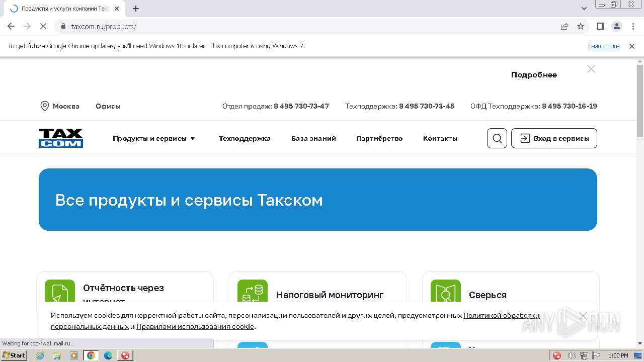Screen dimensions: 644x362
Task: Click the network tray icon
Action: [584, 355]
